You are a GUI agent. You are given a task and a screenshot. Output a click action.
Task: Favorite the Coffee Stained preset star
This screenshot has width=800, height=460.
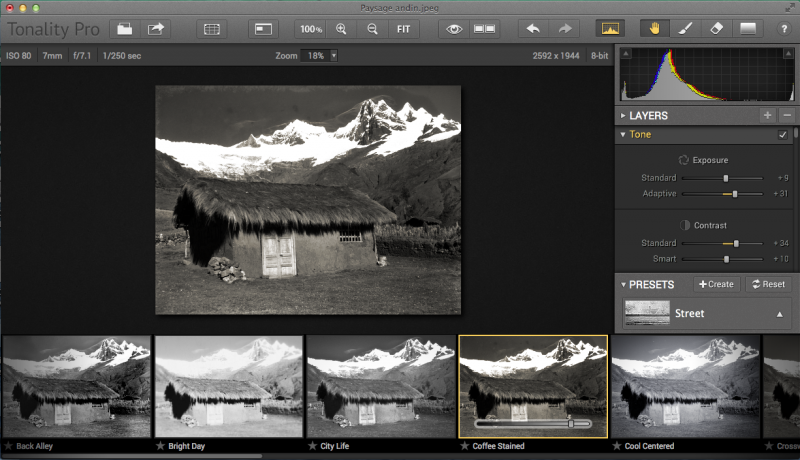(x=464, y=446)
